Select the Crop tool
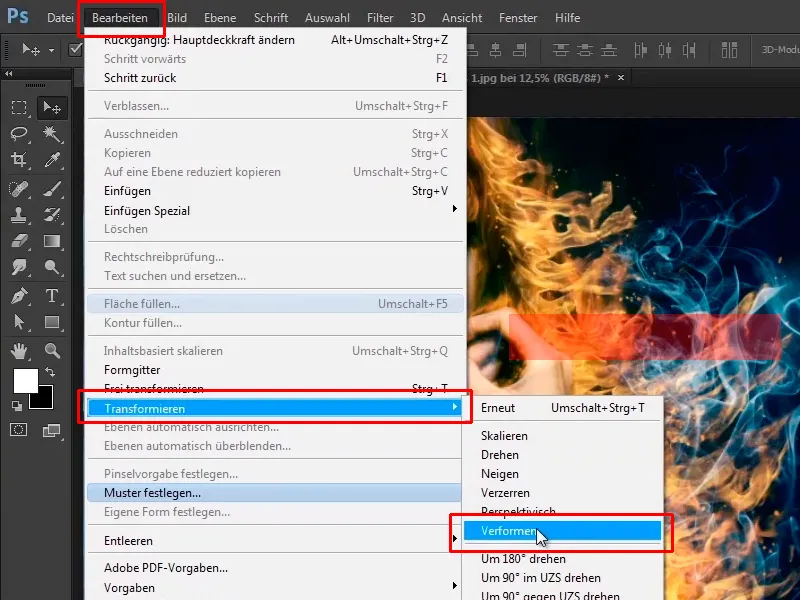 [x=19, y=160]
